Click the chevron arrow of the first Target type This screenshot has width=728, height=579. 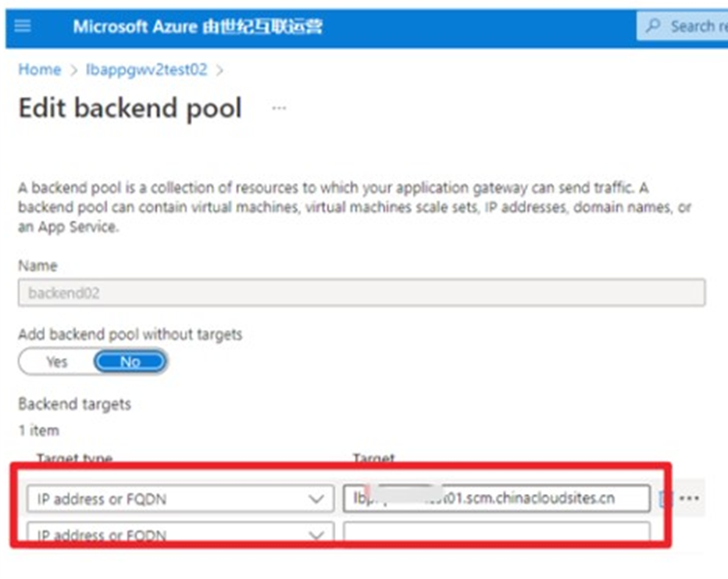pyautogui.click(x=316, y=499)
